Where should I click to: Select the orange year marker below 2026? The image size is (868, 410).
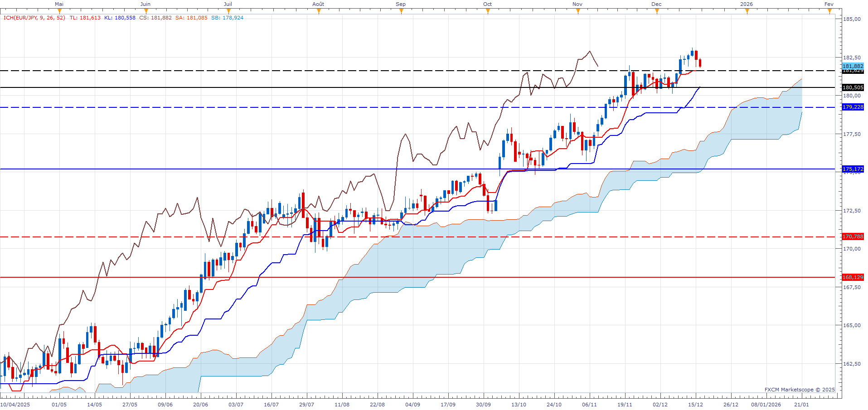(x=747, y=11)
